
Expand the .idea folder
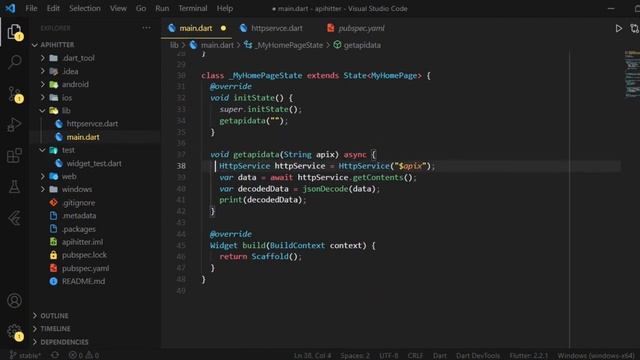coord(69,71)
